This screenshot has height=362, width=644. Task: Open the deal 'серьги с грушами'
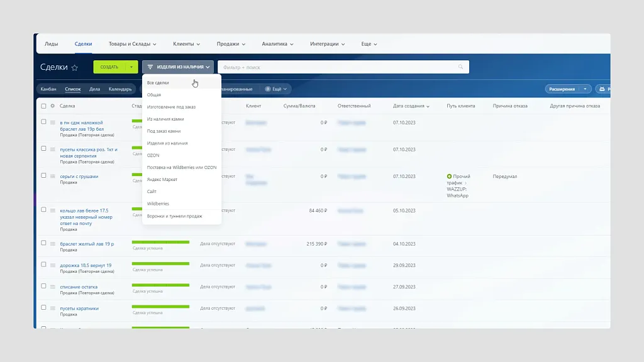79,177
